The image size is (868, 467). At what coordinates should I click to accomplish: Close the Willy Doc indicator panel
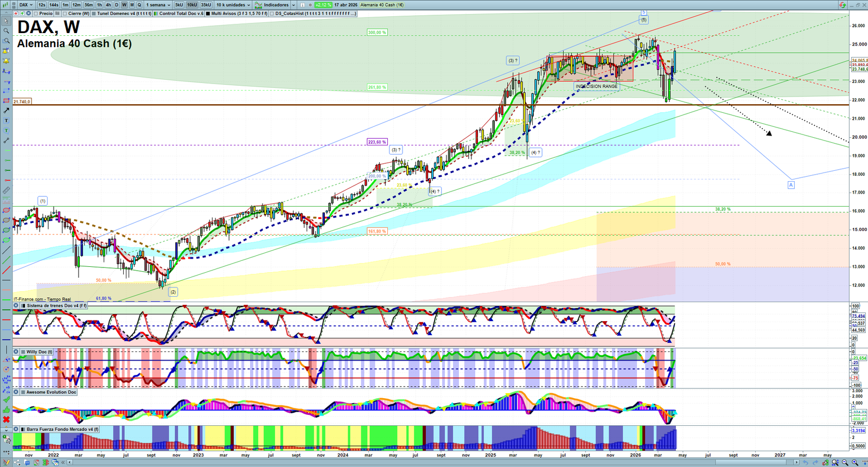pyautogui.click(x=16, y=351)
